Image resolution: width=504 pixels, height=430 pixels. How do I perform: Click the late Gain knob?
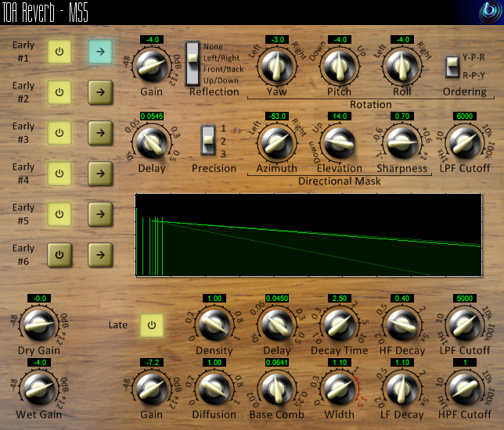click(151, 389)
